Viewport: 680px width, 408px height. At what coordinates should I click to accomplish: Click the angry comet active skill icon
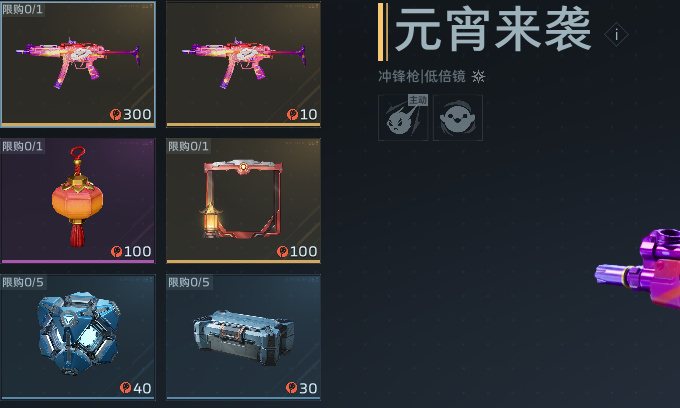[403, 118]
